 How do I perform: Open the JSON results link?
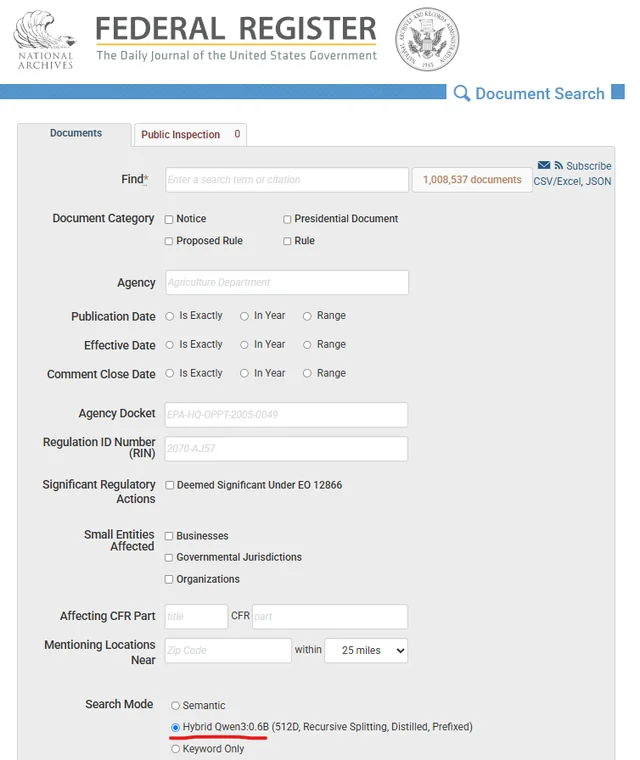tap(598, 181)
